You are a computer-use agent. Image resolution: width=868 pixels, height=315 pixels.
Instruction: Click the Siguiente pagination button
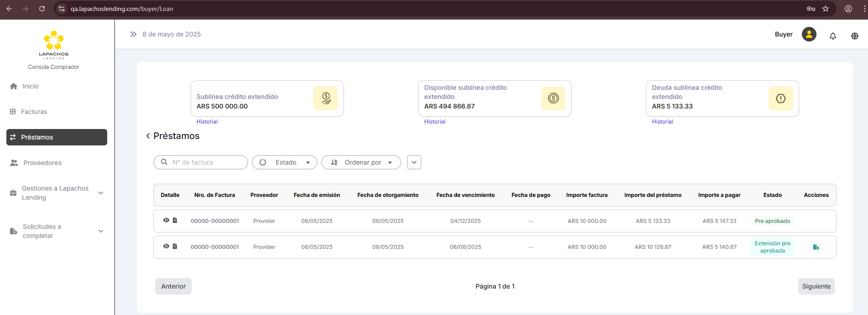click(x=816, y=286)
